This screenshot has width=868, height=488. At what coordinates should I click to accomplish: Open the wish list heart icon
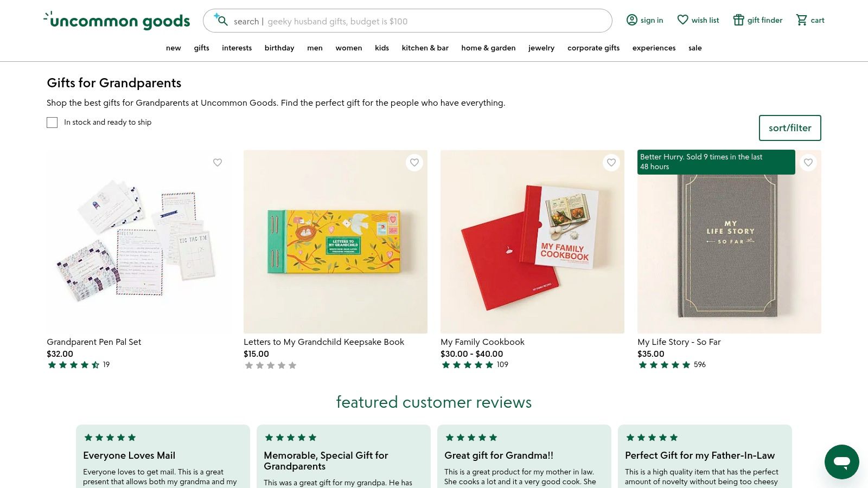[x=682, y=20]
